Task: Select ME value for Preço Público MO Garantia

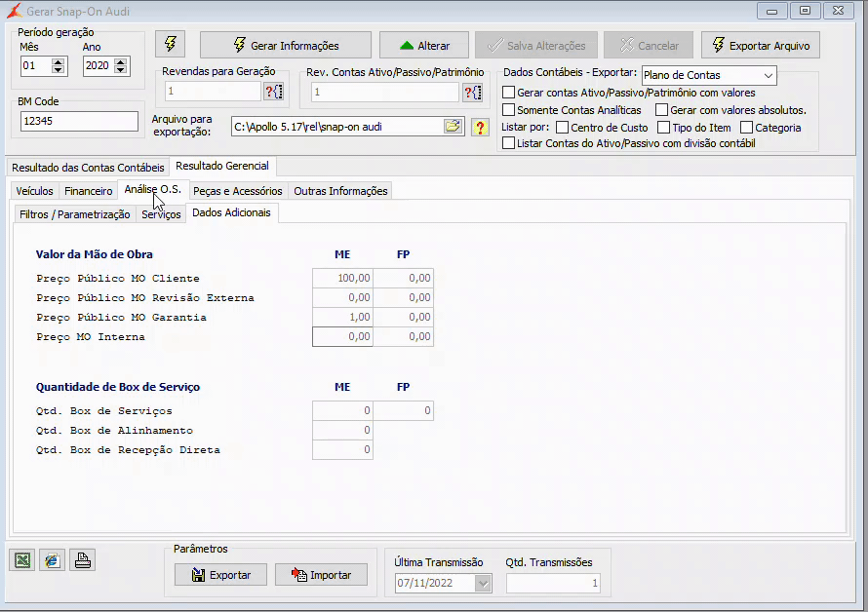Action: pos(342,317)
